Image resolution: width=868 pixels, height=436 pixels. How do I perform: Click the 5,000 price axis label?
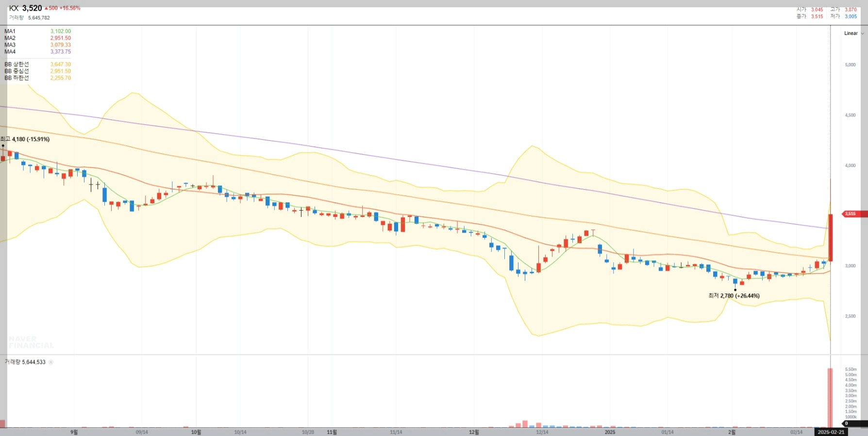tap(851, 65)
